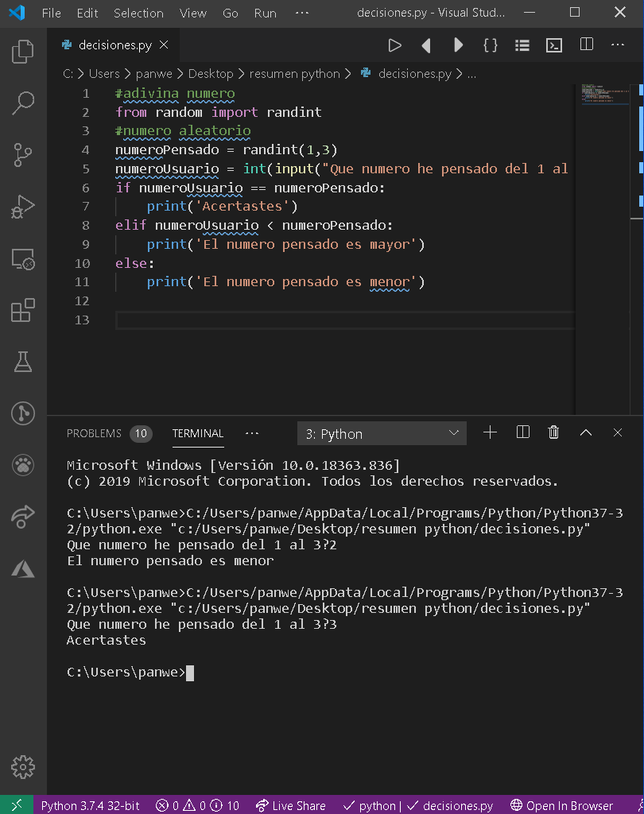Screen dimensions: 644x814
Task: Click the terminal icon in editor toolbar
Action: click(x=554, y=45)
